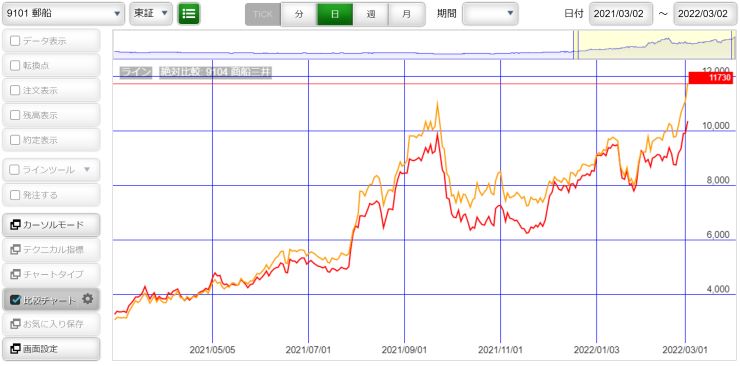Click the 2021/09/01 date axis label
This screenshot has width=740, height=366.
[x=404, y=350]
